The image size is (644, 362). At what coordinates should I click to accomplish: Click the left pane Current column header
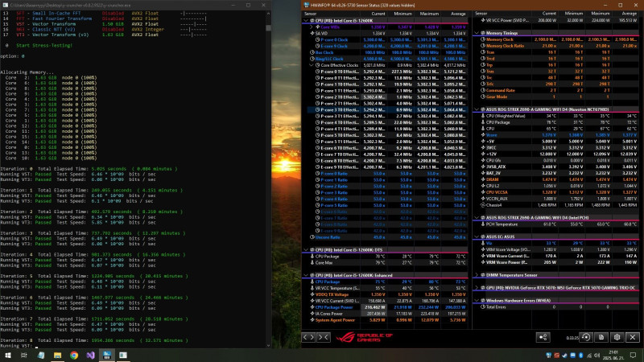[374, 14]
